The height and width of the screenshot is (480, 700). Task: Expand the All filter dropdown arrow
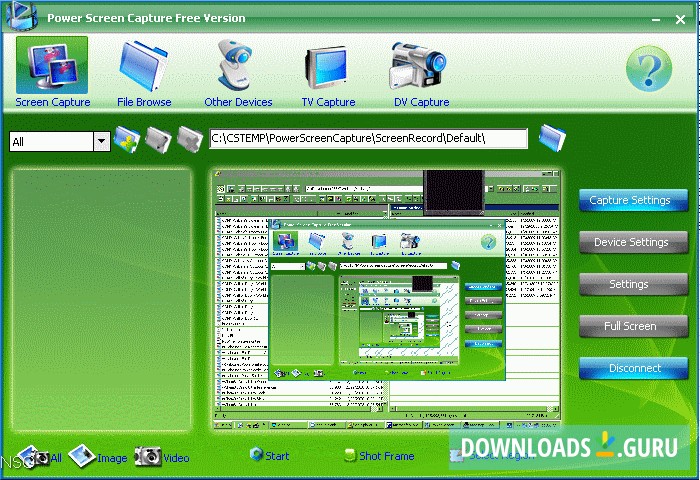pyautogui.click(x=101, y=142)
